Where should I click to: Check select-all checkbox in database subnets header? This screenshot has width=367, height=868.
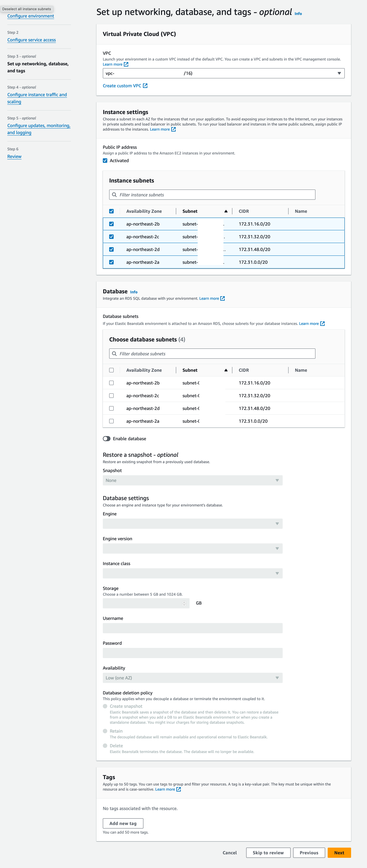[x=111, y=370]
